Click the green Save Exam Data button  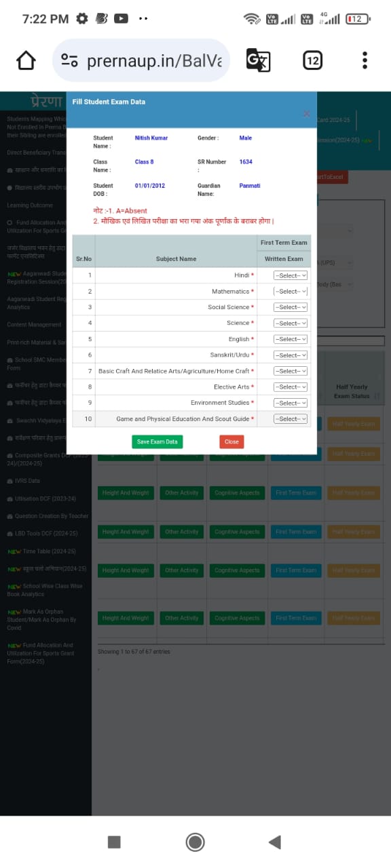click(x=157, y=441)
